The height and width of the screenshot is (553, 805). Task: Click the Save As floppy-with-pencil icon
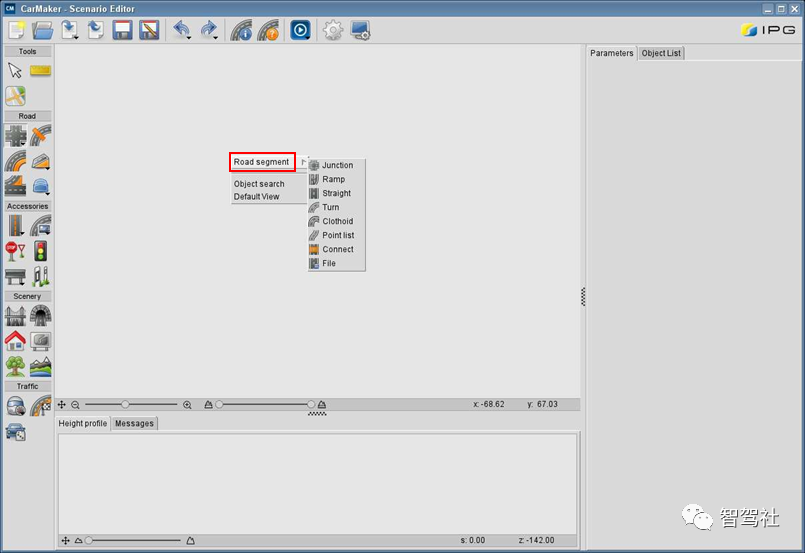point(149,30)
